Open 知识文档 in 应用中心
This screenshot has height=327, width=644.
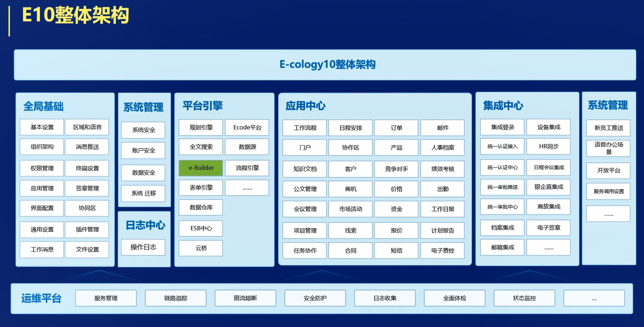[304, 169]
